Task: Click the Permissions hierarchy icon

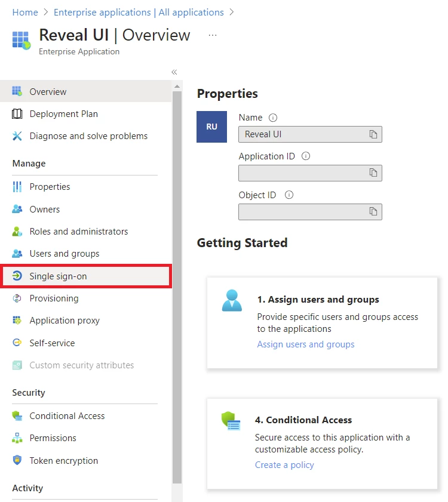Action: [x=17, y=438]
